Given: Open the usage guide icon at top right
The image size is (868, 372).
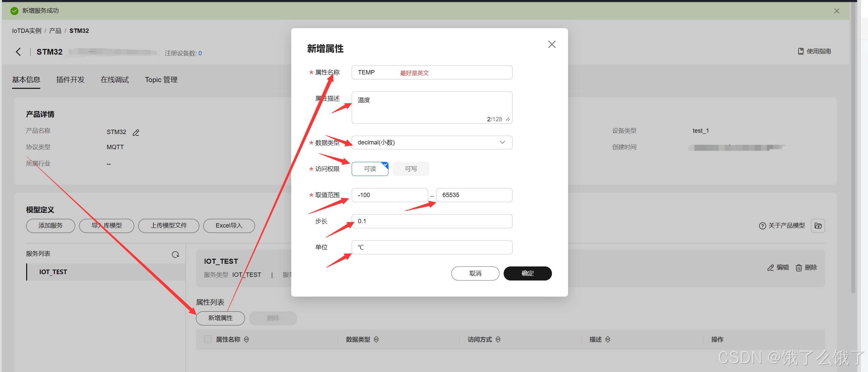Looking at the screenshot, I should [x=801, y=51].
